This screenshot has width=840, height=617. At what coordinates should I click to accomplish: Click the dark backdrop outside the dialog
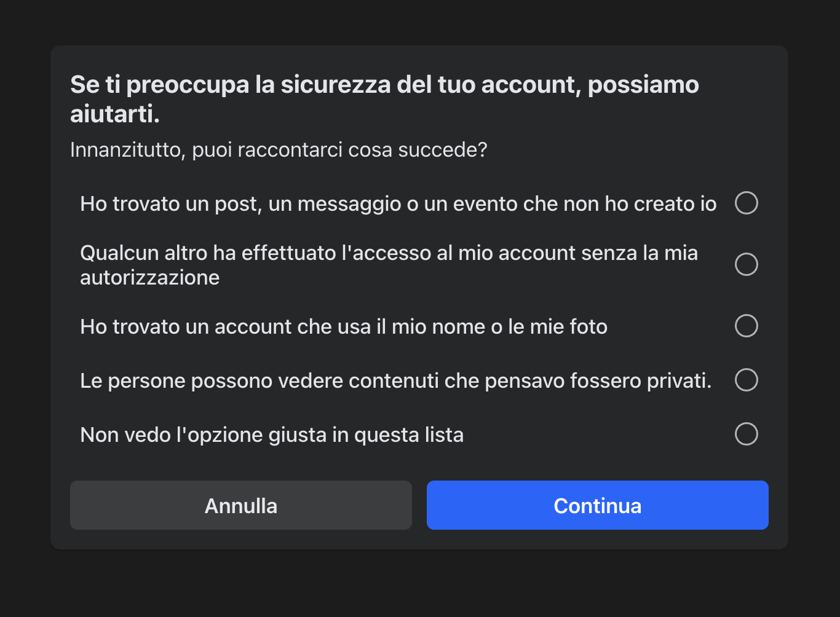(420, 584)
